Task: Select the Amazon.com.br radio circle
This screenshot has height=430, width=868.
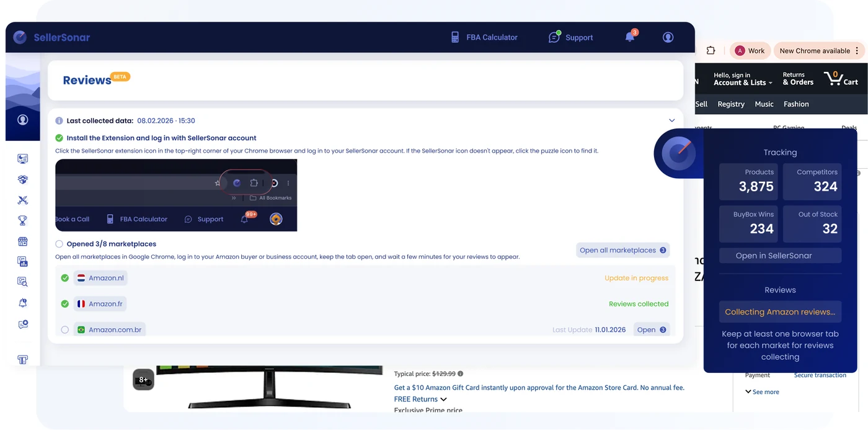Action: click(x=64, y=330)
